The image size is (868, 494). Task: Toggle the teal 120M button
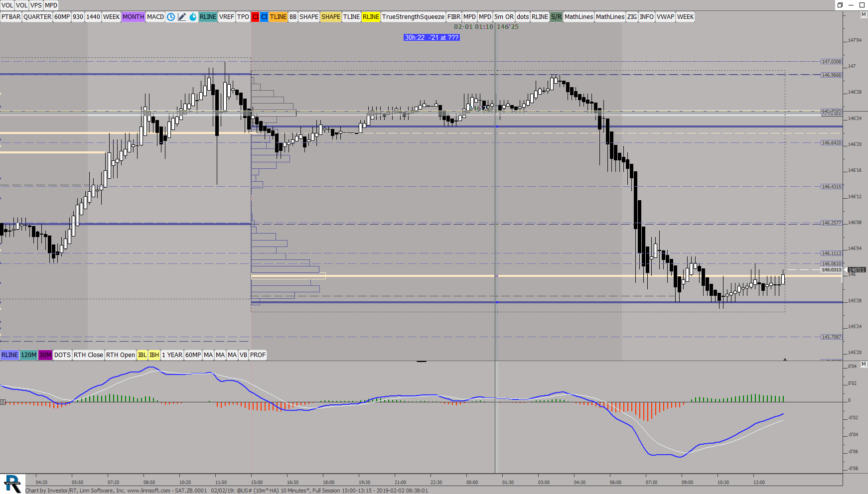(28, 355)
